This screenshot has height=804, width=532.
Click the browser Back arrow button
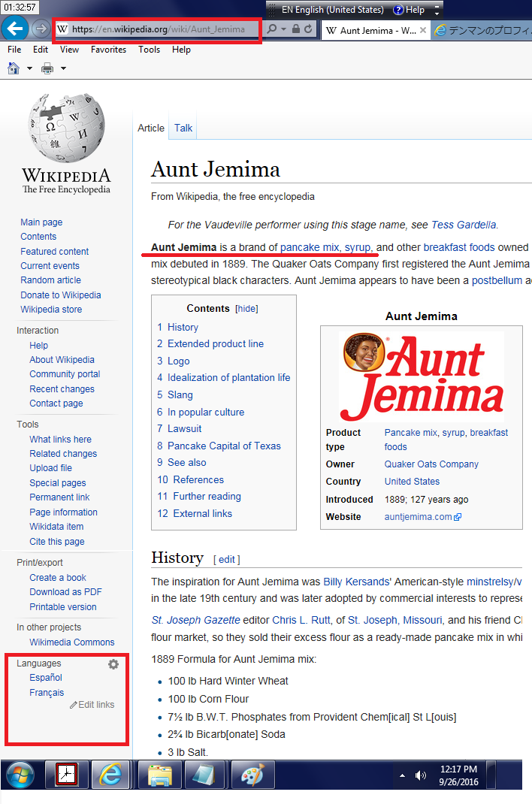[x=14, y=29]
